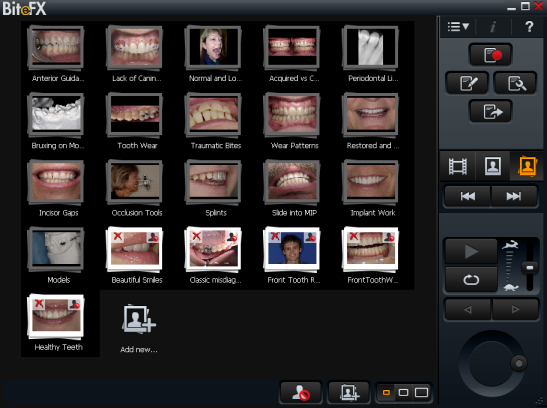Click the info 'i' icon

[493, 27]
